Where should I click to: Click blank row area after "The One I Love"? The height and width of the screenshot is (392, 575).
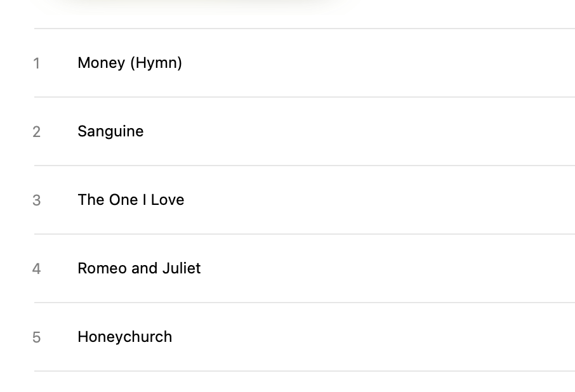381,200
